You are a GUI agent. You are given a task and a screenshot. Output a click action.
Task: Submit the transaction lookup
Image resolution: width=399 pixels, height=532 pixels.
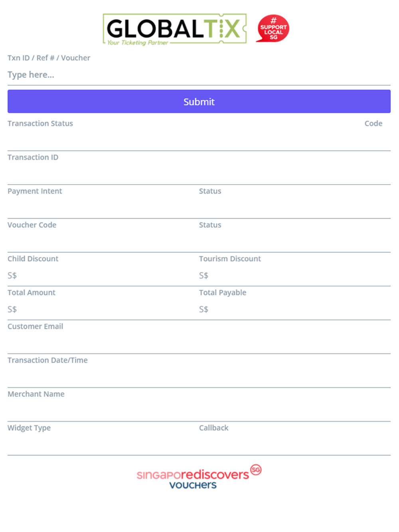pyautogui.click(x=199, y=101)
